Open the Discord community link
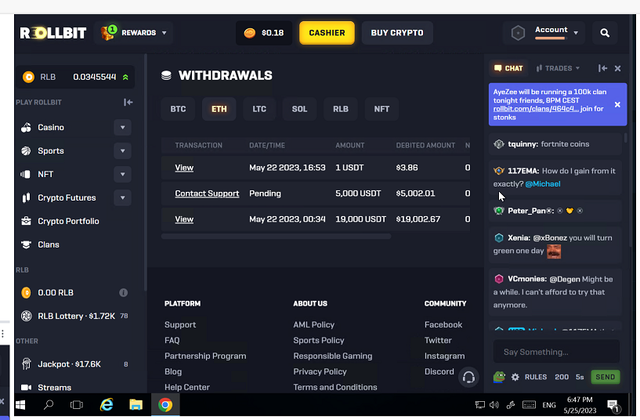This screenshot has width=640, height=420. [x=439, y=371]
